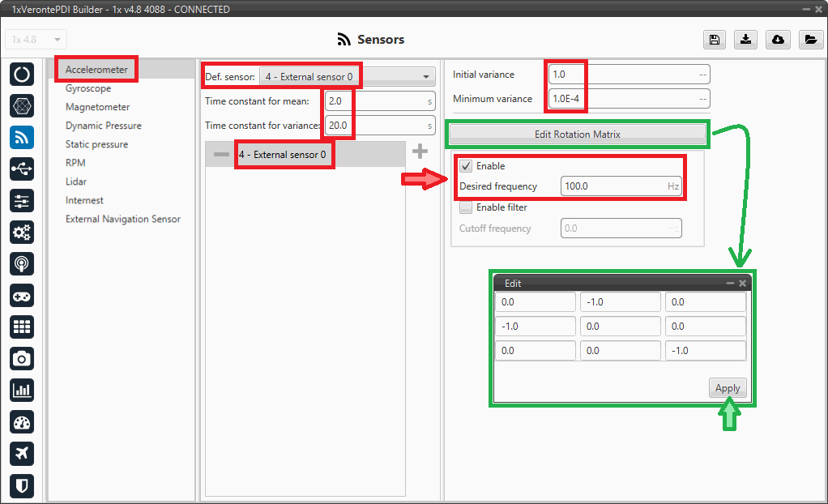This screenshot has width=828, height=504.
Task: Click the cloud download icon
Action: click(x=778, y=40)
